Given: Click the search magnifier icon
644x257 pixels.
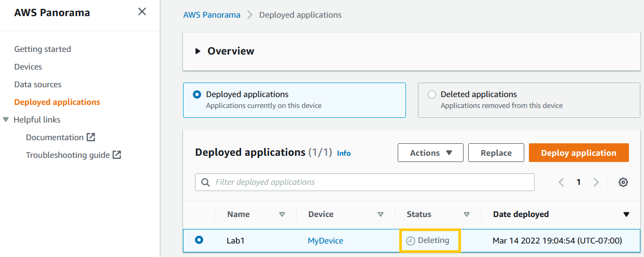Looking at the screenshot, I should click(x=205, y=182).
